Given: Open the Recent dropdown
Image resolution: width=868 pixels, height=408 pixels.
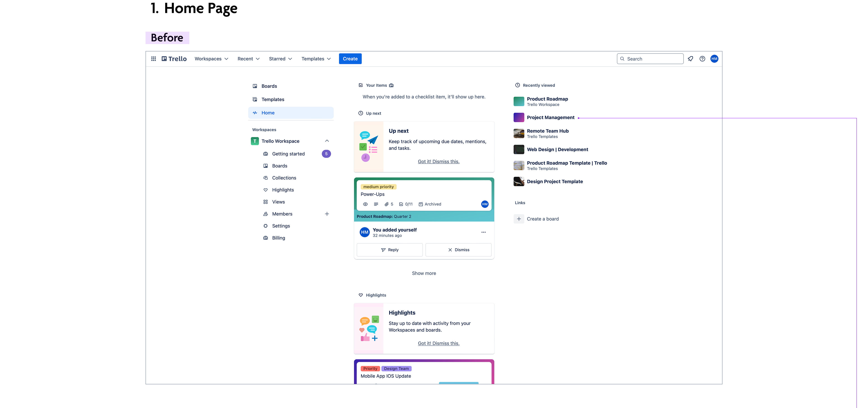Looking at the screenshot, I should (248, 59).
